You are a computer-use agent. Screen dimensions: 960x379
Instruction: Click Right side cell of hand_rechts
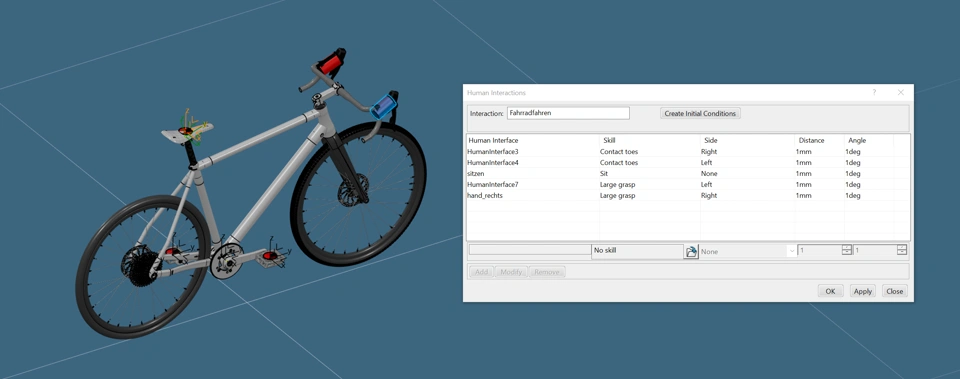[709, 195]
